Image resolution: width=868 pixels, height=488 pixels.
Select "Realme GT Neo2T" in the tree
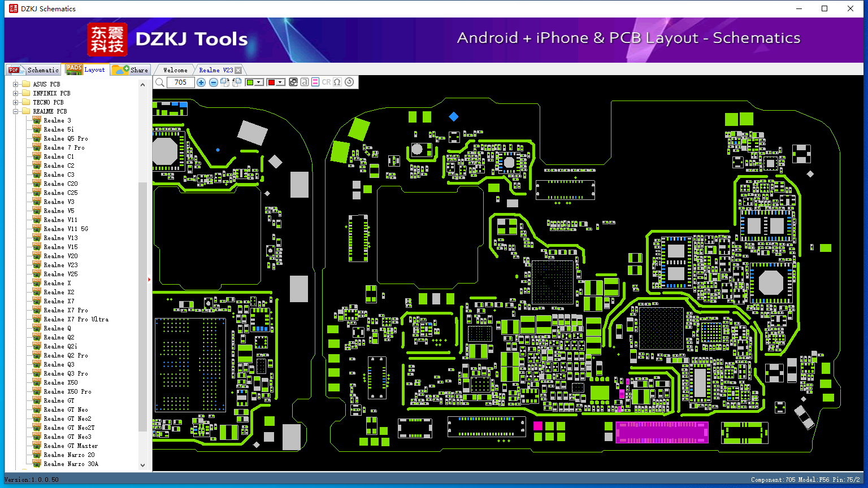click(69, 428)
